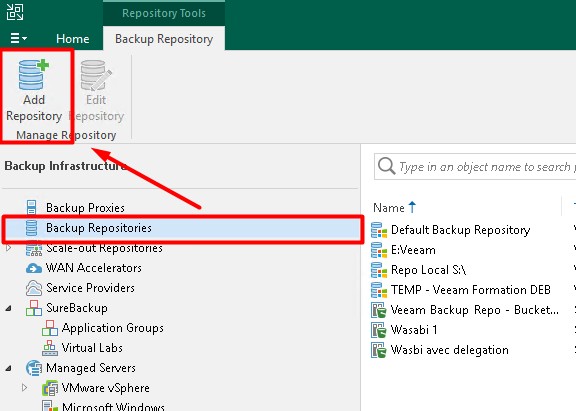
Task: Select Backup Proxies in the tree
Action: [x=85, y=208]
